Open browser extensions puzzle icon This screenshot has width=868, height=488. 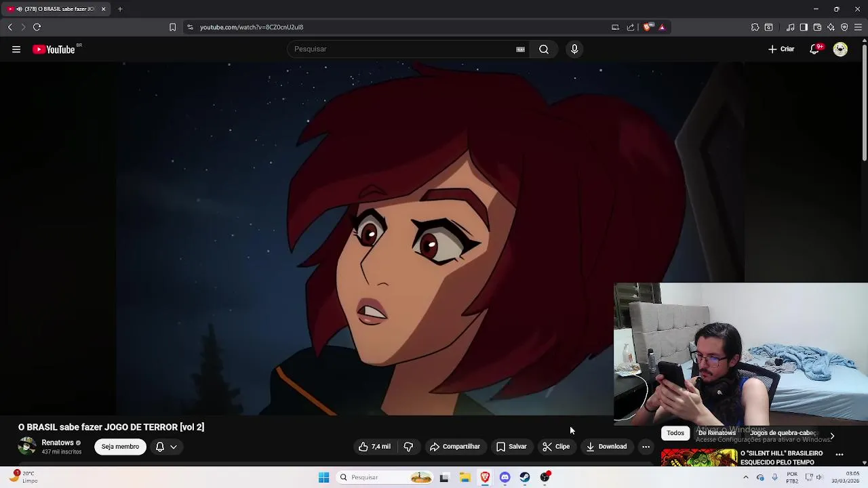click(x=755, y=27)
